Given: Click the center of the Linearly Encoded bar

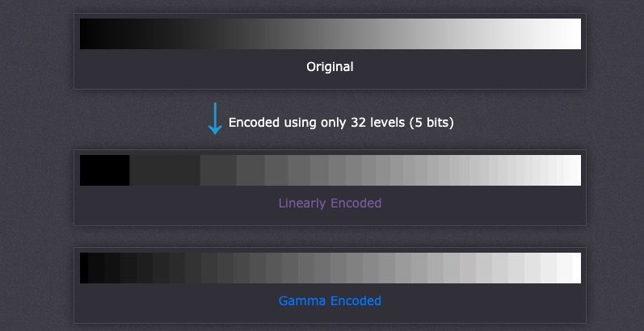Looking at the screenshot, I should (x=330, y=170).
